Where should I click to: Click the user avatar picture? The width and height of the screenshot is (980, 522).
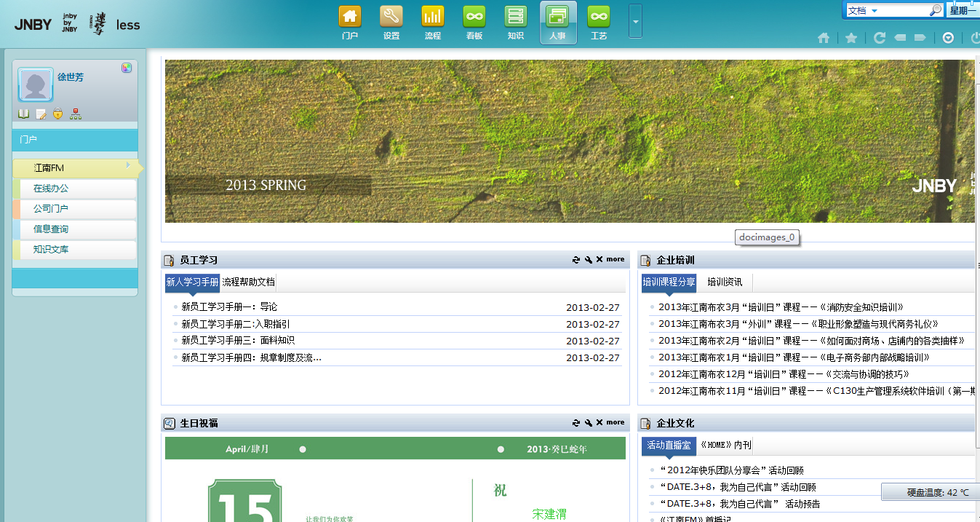[36, 85]
